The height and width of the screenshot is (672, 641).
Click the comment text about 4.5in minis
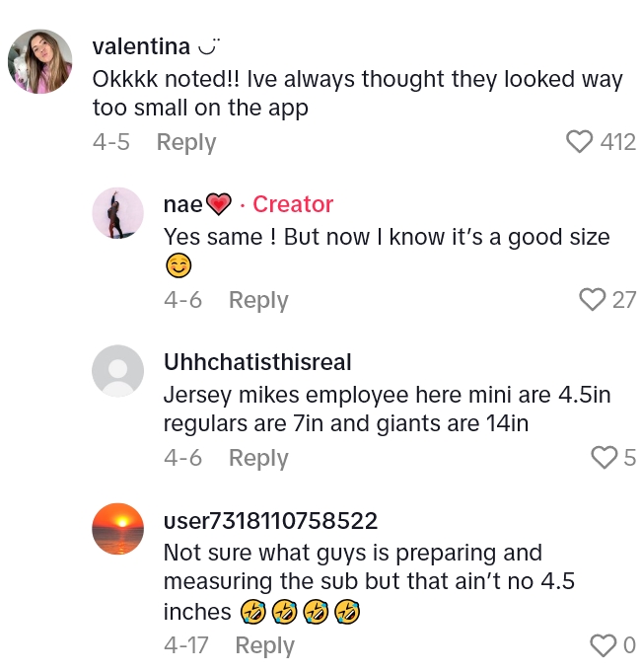[x=387, y=409]
